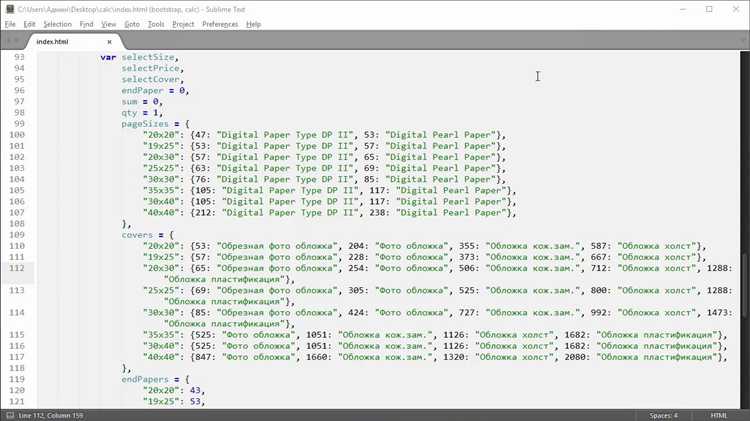Open the File menu
Screen dimensions: 750x421
coord(10,24)
